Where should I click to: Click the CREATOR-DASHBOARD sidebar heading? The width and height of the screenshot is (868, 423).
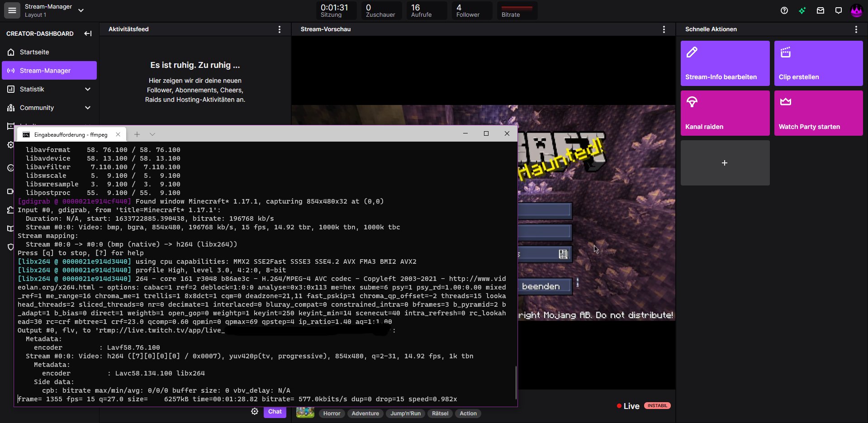click(x=40, y=33)
